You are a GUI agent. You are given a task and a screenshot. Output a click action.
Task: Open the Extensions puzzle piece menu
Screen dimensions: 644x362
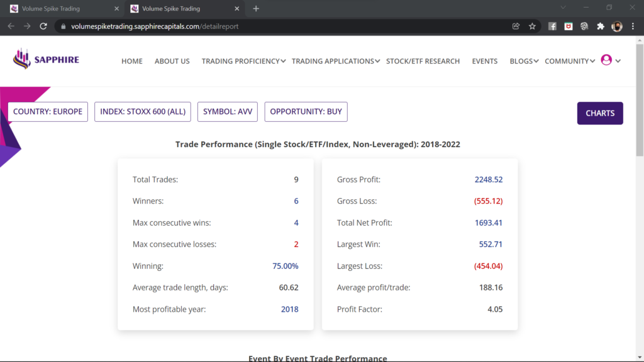pos(600,26)
